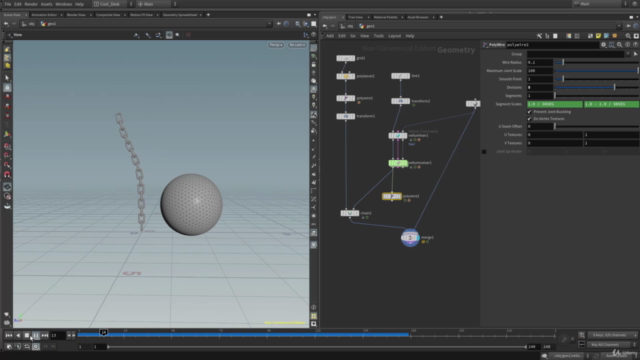Viewport: 640px width, 360px height.
Task: Open the network editor Tools menu
Action: click(378, 36)
